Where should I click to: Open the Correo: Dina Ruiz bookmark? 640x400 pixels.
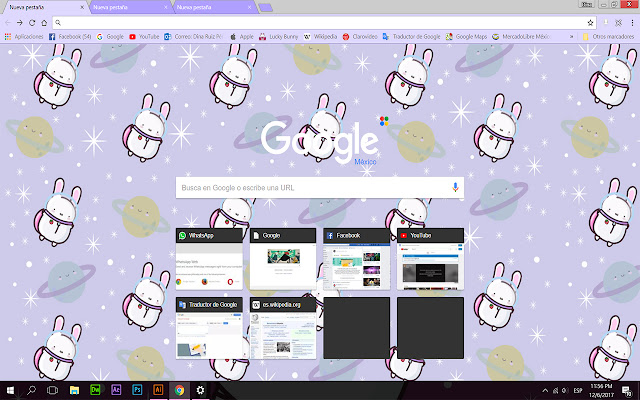(193, 36)
